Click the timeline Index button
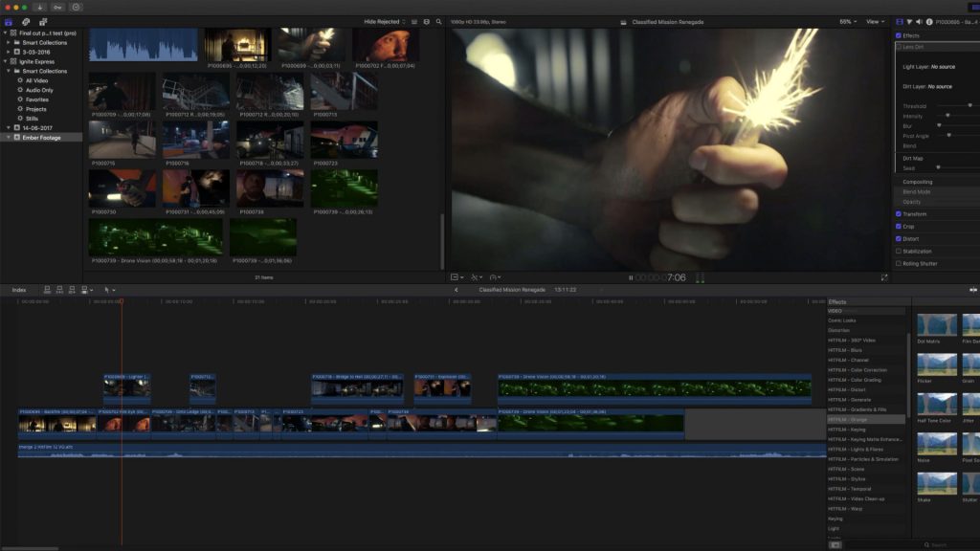The height and width of the screenshot is (551, 980). [x=19, y=289]
